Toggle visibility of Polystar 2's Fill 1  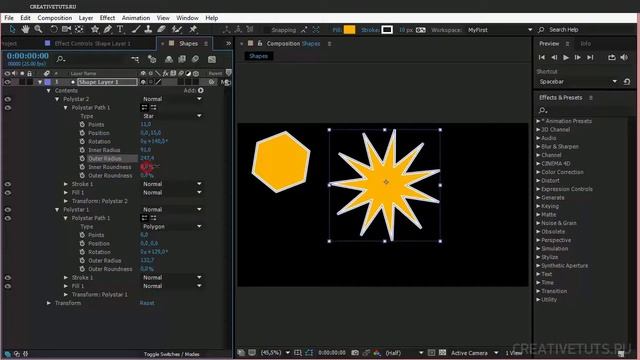pos(7,193)
